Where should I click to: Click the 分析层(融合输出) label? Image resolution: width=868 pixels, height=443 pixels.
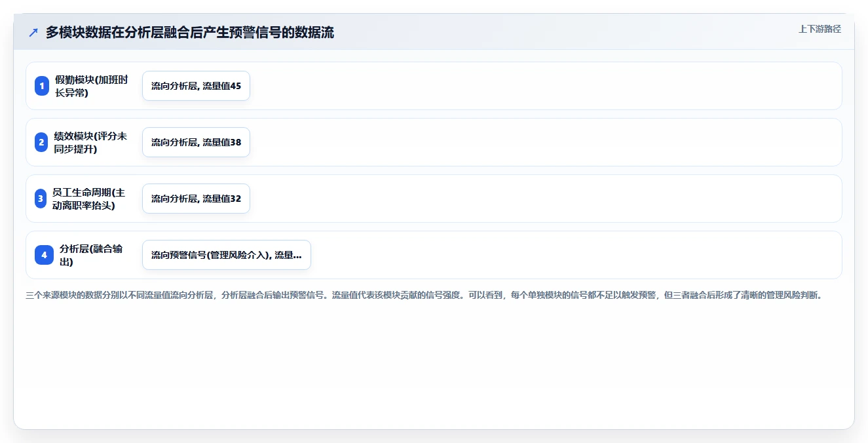click(x=91, y=255)
